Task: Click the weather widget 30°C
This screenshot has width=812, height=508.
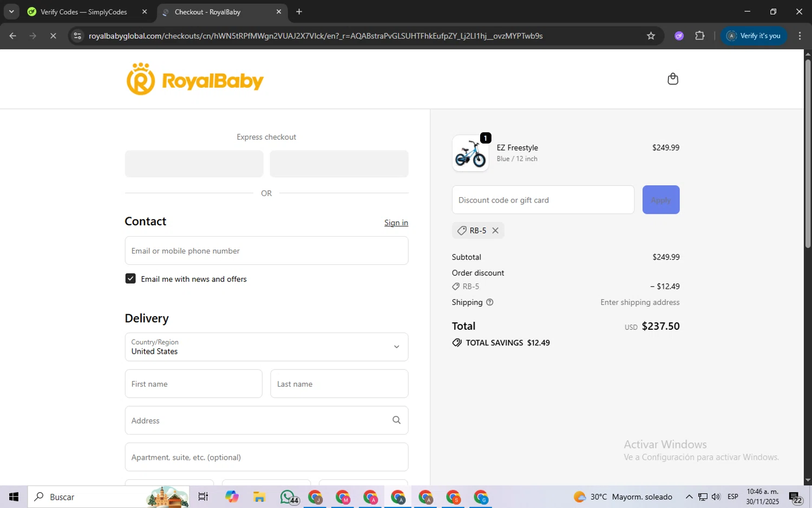Action: [x=623, y=497]
